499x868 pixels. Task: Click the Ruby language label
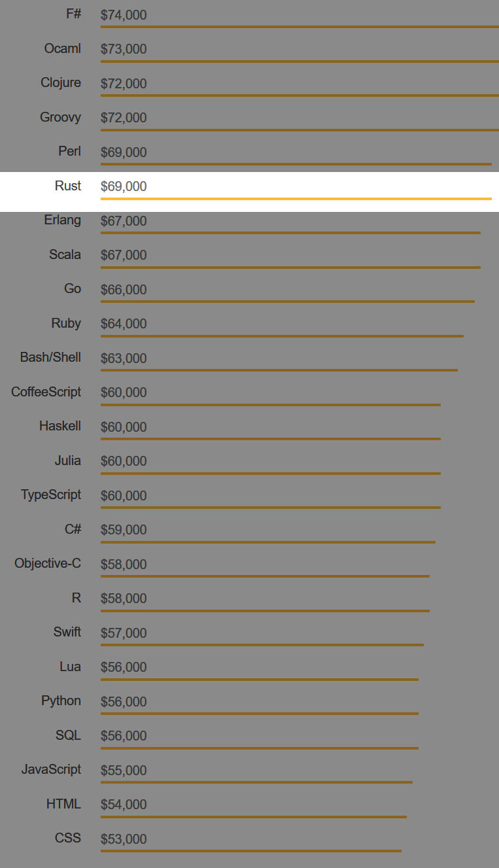[x=66, y=323]
